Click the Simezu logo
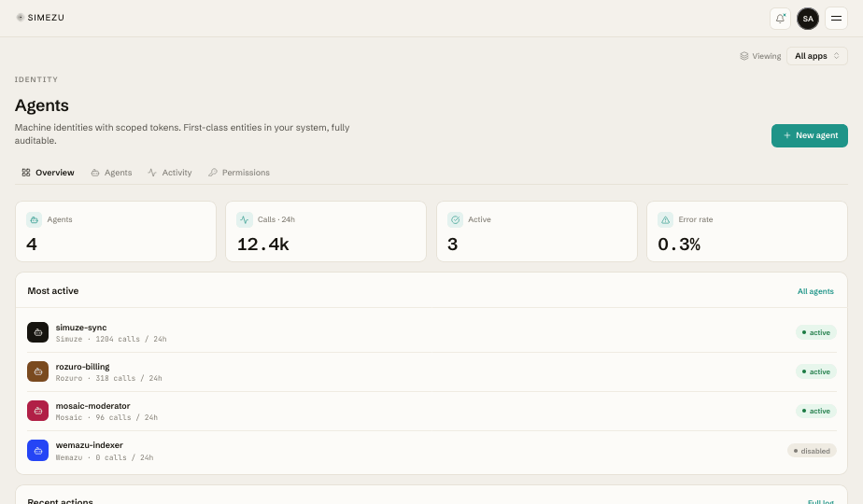 [x=40, y=18]
